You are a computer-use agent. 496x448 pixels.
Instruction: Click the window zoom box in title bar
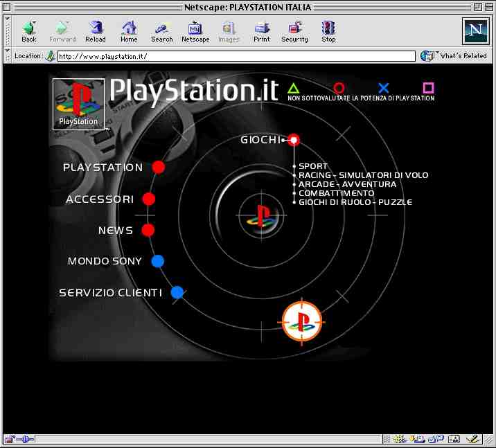click(x=478, y=7)
